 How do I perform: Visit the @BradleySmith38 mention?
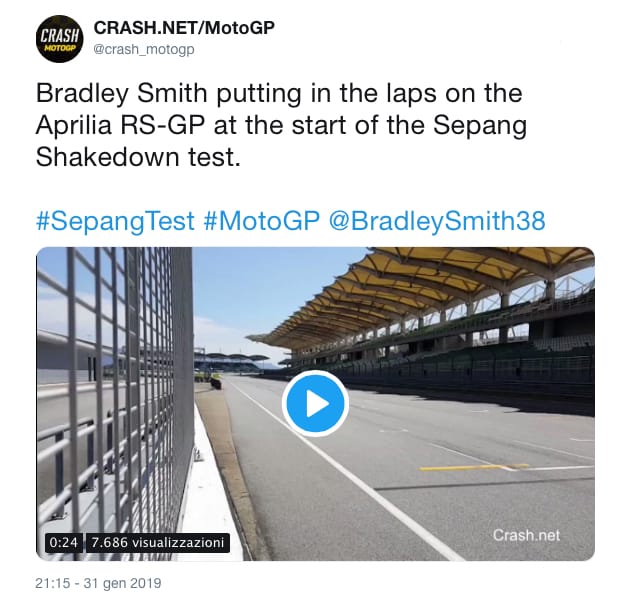pos(437,220)
